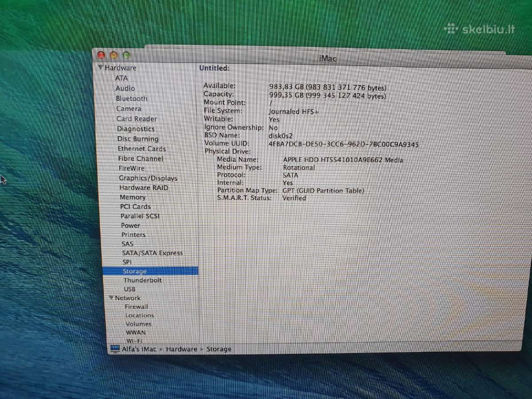Click the SATA protocol value
Viewport: 532px width, 399px height.
290,175
